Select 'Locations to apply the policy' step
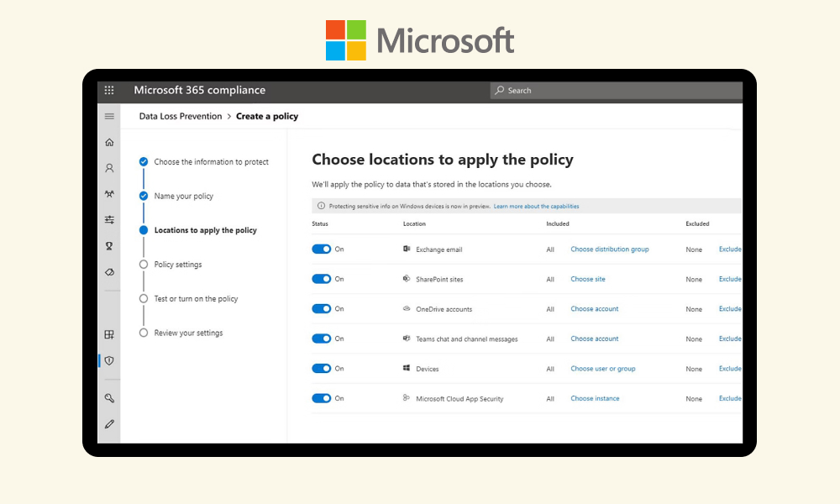 pos(205,230)
